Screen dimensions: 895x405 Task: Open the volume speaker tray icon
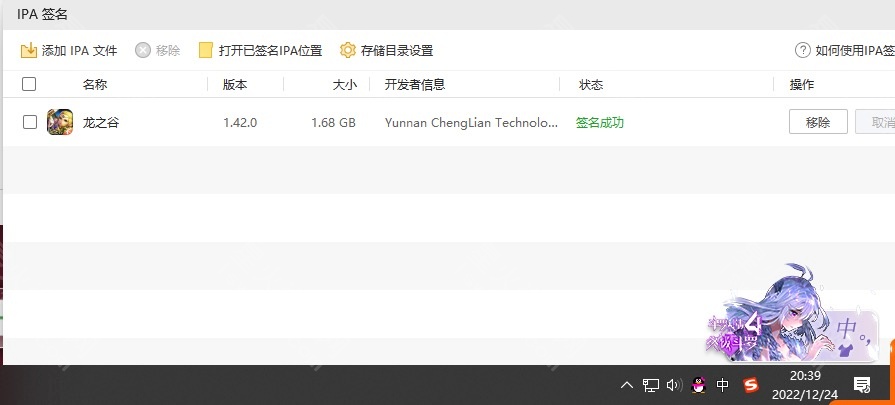coord(674,386)
